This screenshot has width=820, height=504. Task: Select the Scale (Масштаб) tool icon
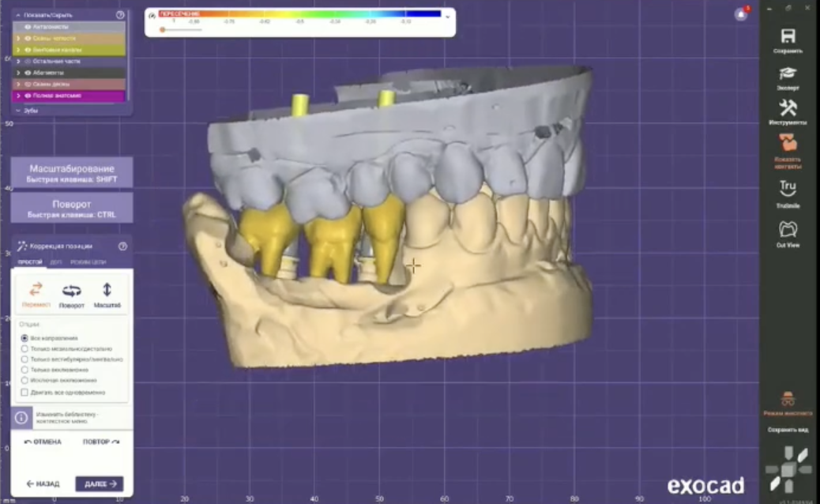pyautogui.click(x=107, y=290)
